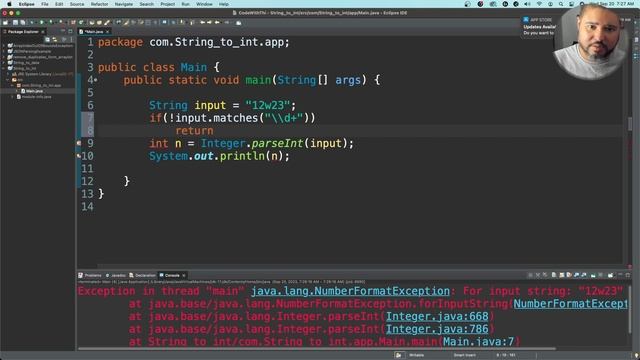This screenshot has width=640, height=360.
Task: Click the App Store updates notification
Action: 539,27
